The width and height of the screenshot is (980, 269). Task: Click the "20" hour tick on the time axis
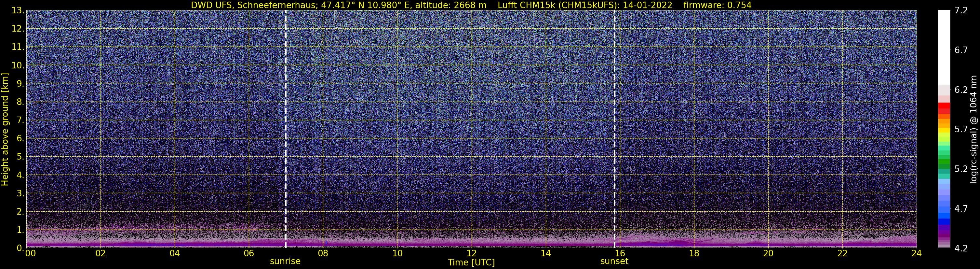click(768, 254)
